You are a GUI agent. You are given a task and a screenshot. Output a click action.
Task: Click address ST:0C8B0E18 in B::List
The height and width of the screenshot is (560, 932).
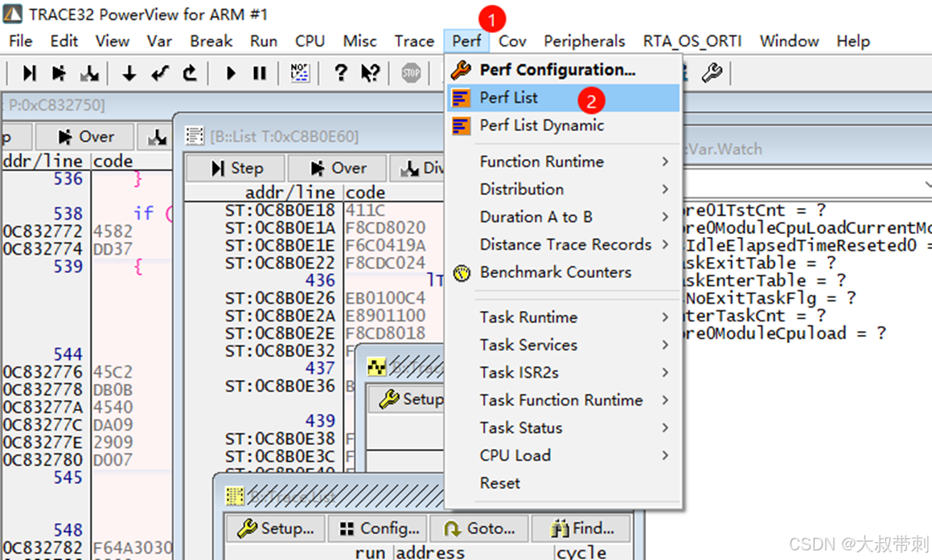(x=280, y=211)
